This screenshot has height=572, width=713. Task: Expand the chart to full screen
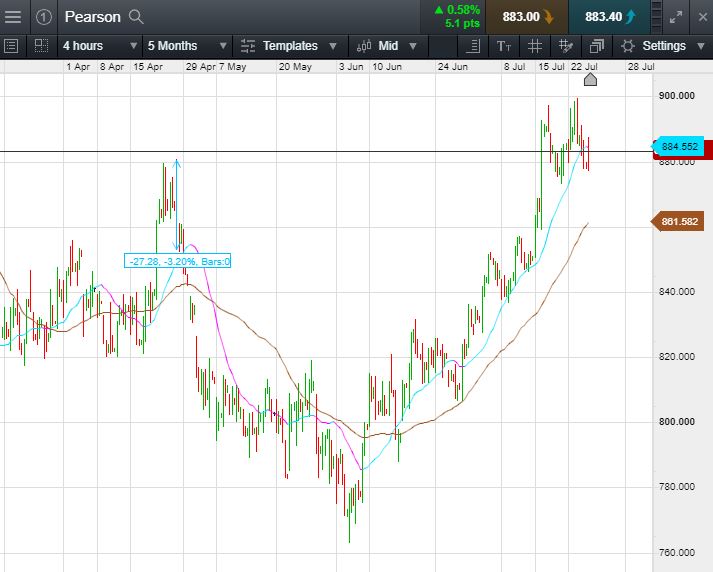[x=676, y=17]
